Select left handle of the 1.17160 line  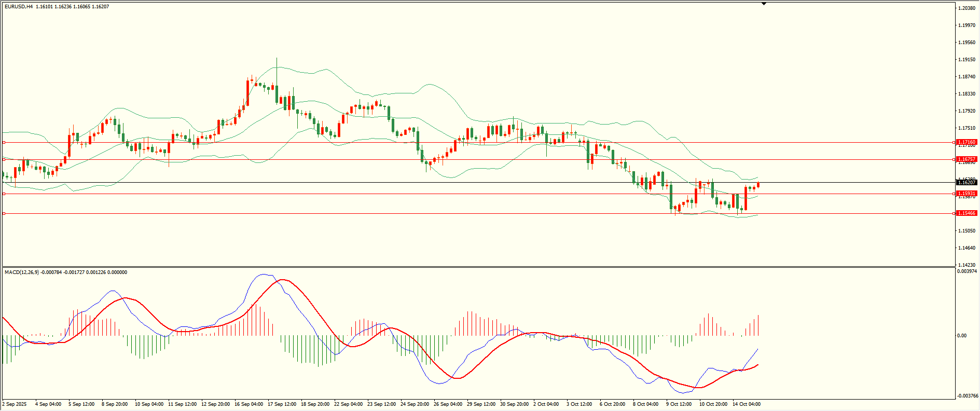coord(4,142)
